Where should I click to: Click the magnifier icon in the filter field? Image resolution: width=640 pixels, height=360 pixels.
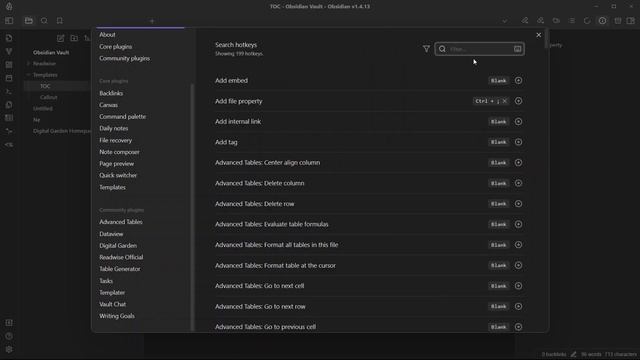click(x=442, y=49)
